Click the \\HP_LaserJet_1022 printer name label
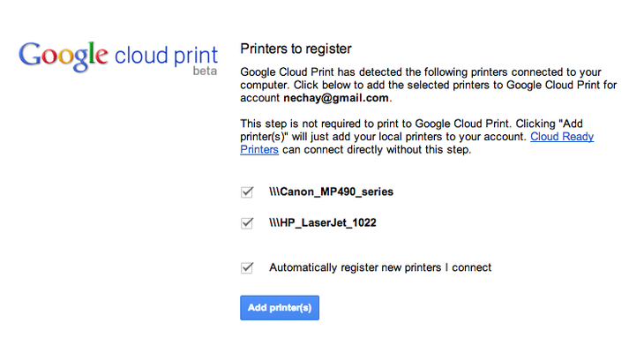Screen dimensions: 644x353 (x=323, y=222)
